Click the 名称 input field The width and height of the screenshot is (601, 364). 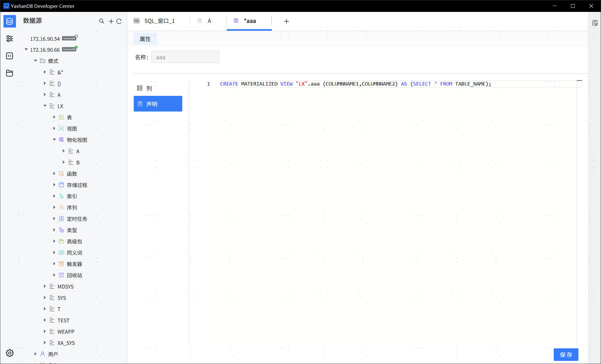pyautogui.click(x=185, y=57)
